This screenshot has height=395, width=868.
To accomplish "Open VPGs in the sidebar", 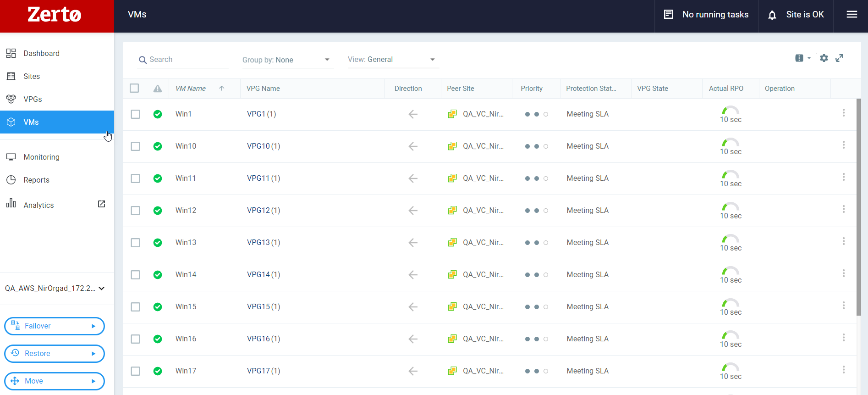I will tap(57, 99).
